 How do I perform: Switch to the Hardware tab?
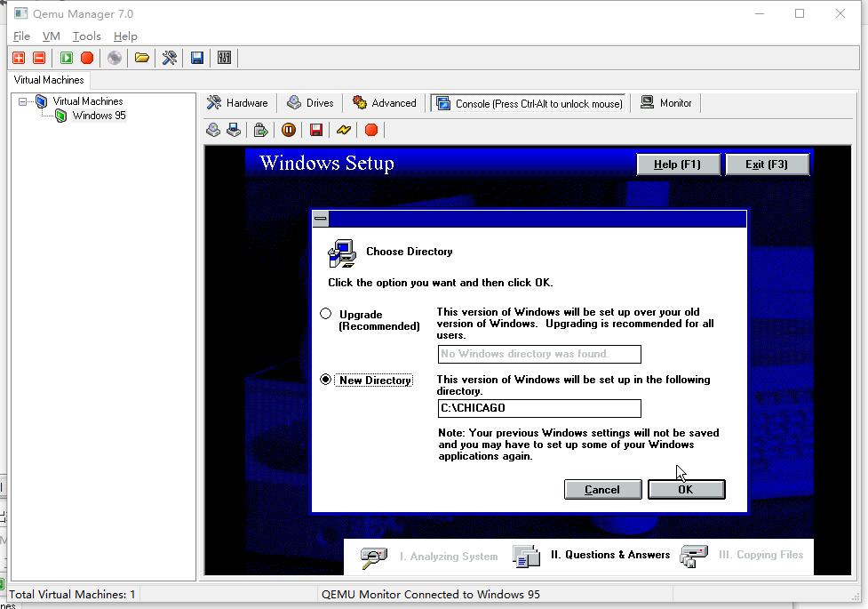click(237, 103)
